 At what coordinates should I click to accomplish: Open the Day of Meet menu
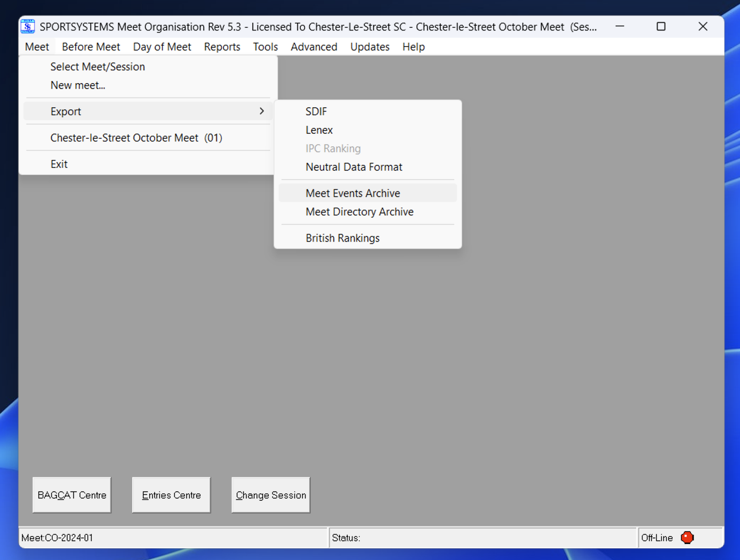click(x=162, y=47)
